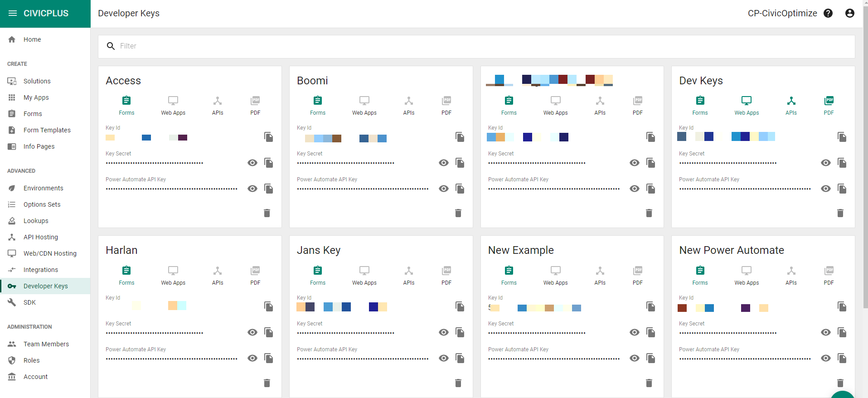This screenshot has height=398, width=868.
Task: Copy New Power Automate Key Secret
Action: 842,332
